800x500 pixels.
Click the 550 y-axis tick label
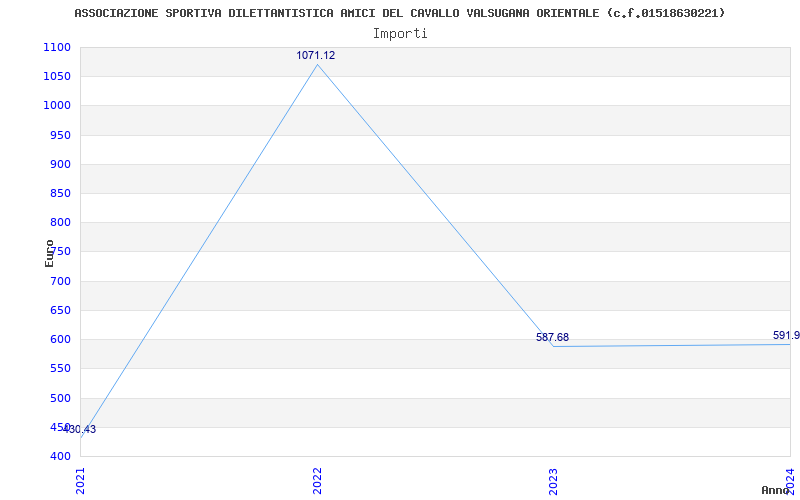click(60, 368)
